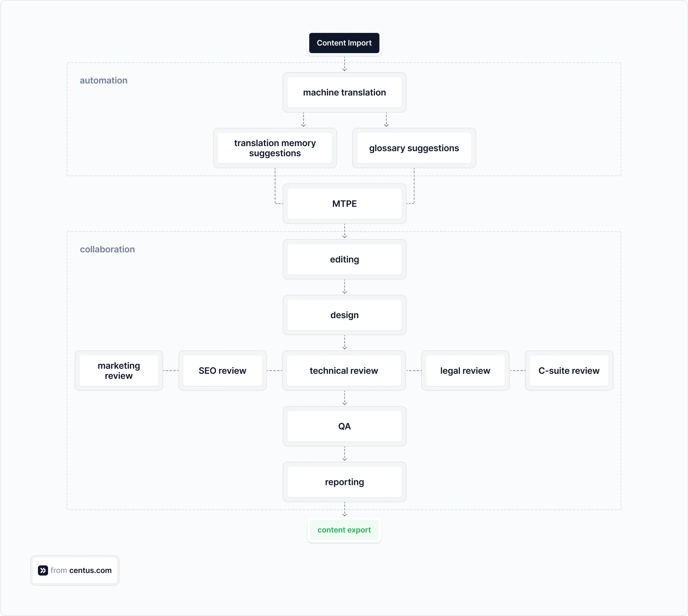Click the technical review node
The height and width of the screenshot is (616, 688).
coord(344,371)
